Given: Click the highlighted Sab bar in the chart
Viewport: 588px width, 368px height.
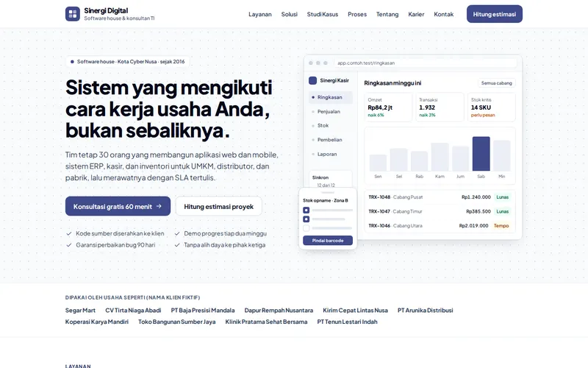Looking at the screenshot, I should (481, 154).
